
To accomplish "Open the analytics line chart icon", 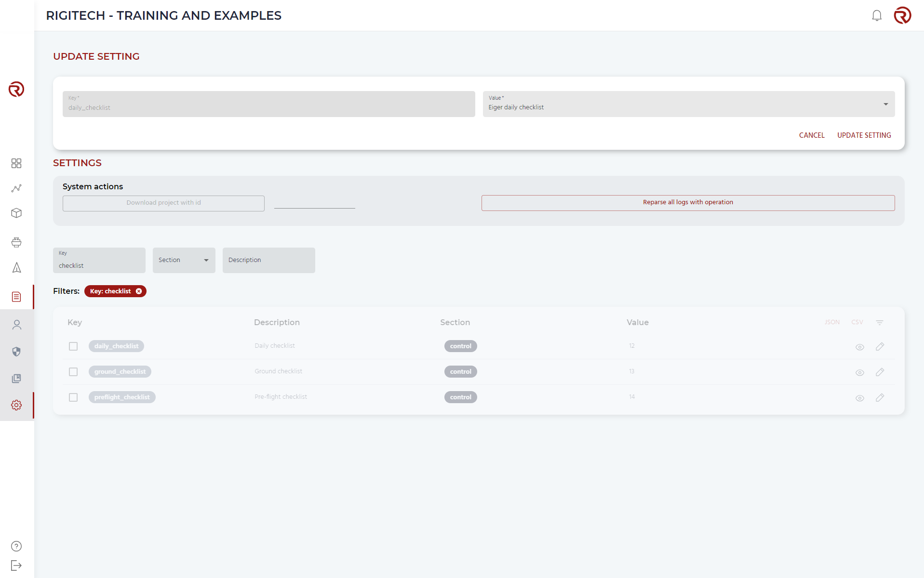I will [16, 188].
